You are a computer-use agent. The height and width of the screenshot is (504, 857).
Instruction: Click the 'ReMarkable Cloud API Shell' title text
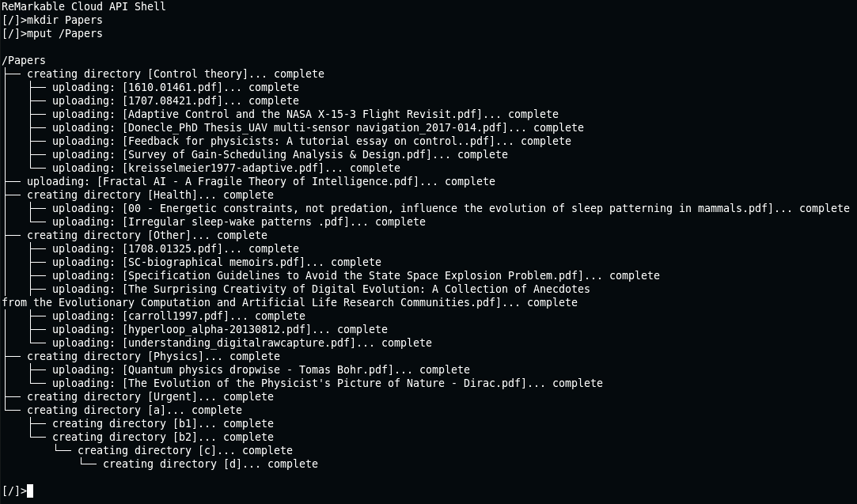click(84, 6)
